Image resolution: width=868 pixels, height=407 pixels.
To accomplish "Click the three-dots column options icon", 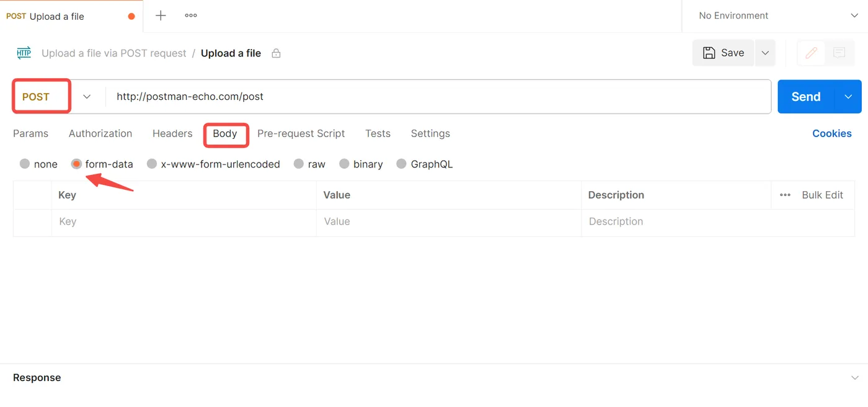I will pyautogui.click(x=785, y=195).
